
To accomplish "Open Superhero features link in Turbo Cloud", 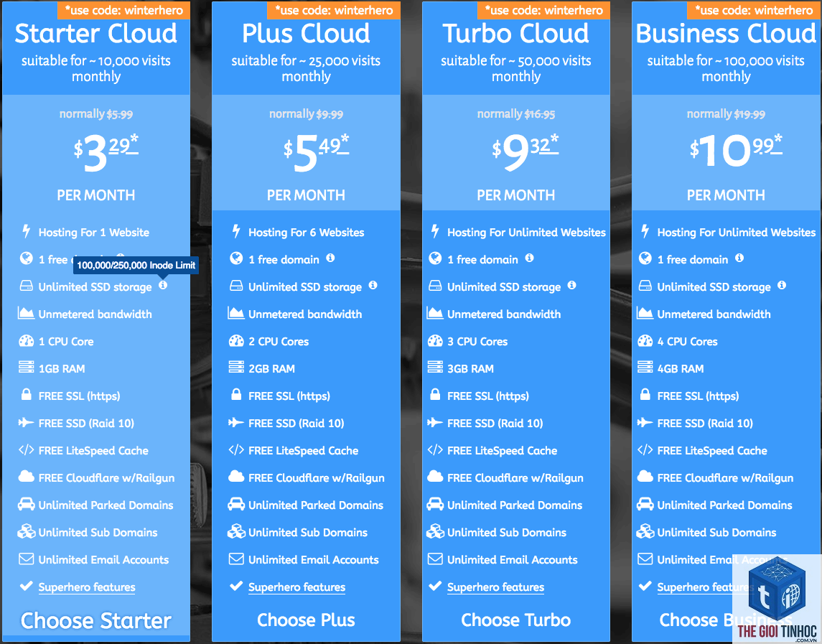I will [496, 587].
